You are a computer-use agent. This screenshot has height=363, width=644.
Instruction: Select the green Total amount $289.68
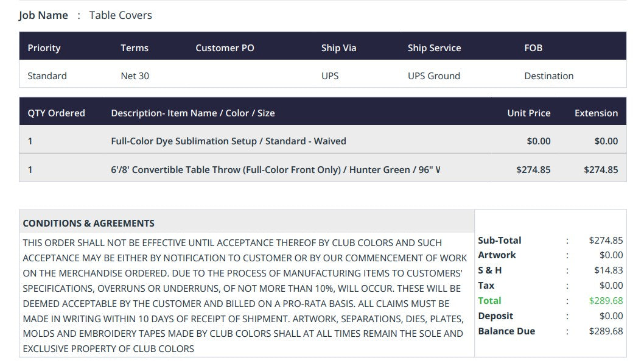[606, 301]
